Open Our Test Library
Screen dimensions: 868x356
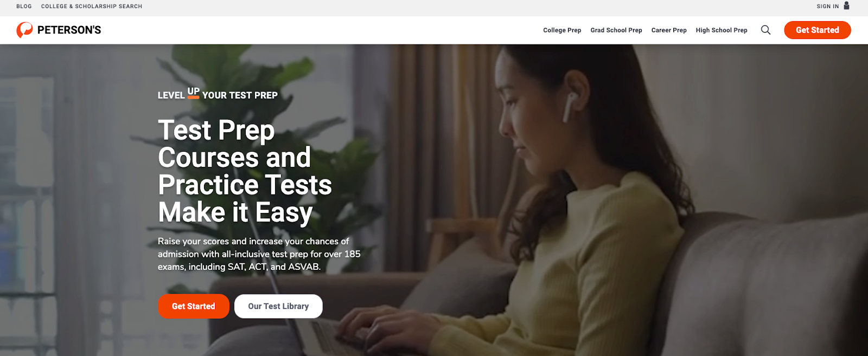278,306
